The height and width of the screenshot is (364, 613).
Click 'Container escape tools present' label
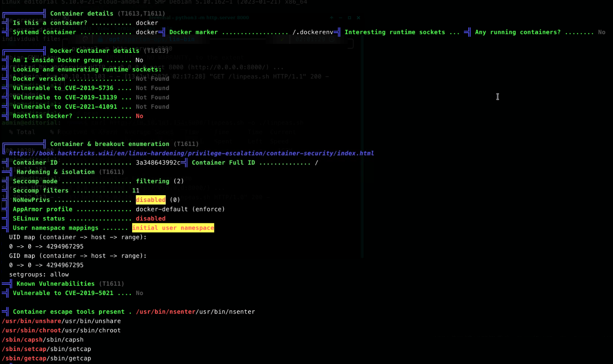tap(69, 312)
